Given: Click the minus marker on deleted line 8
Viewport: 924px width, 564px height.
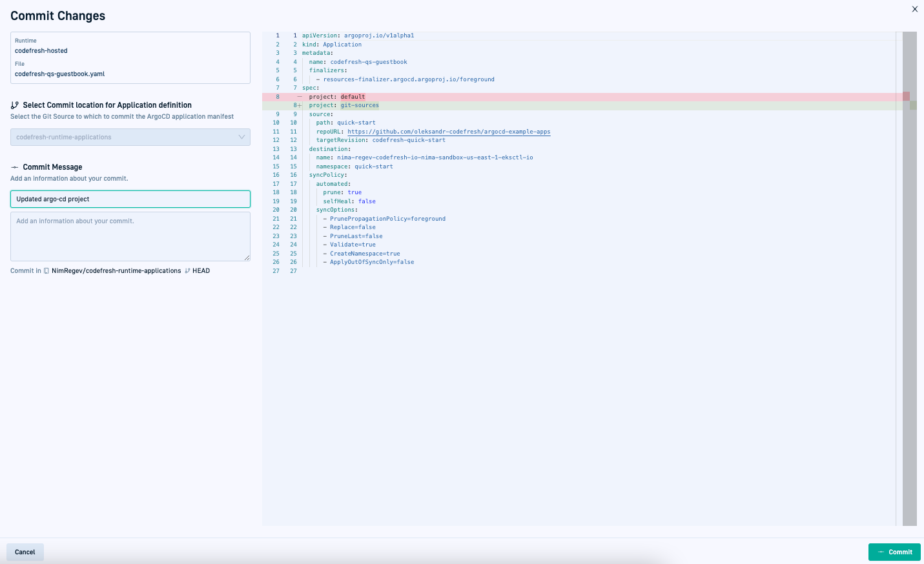Looking at the screenshot, I should click(300, 97).
